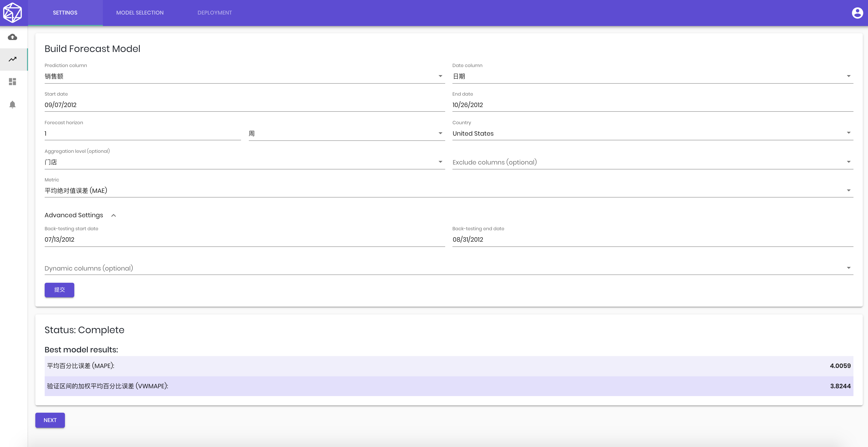Click the app logo in the header
868x447 pixels.
(x=12, y=13)
